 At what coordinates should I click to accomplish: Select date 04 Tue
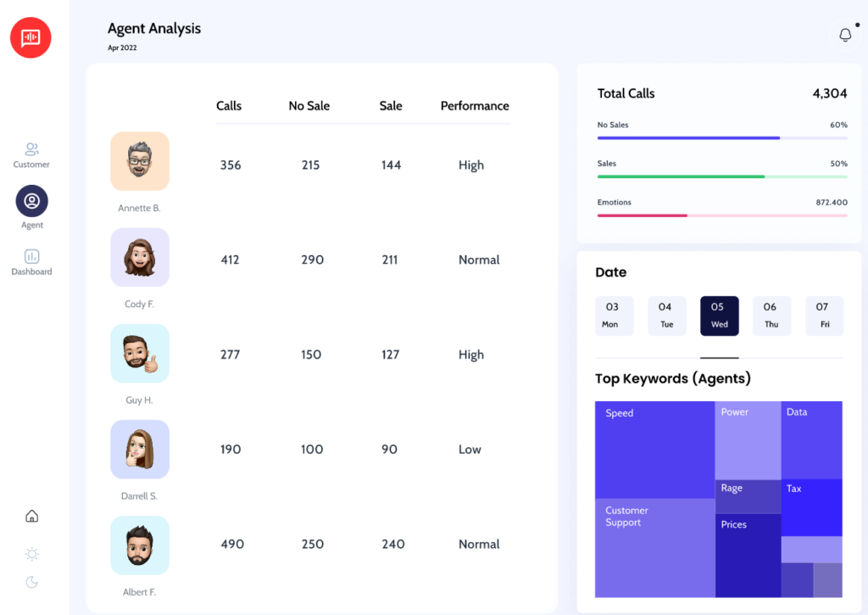point(666,316)
